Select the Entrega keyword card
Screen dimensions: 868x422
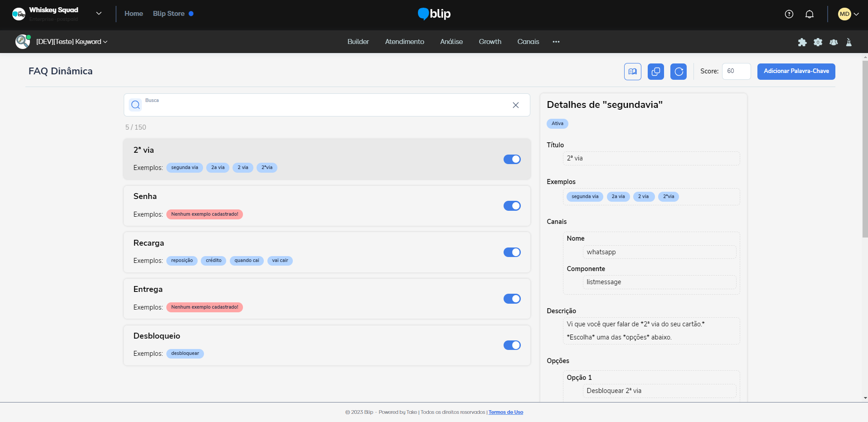pyautogui.click(x=327, y=299)
